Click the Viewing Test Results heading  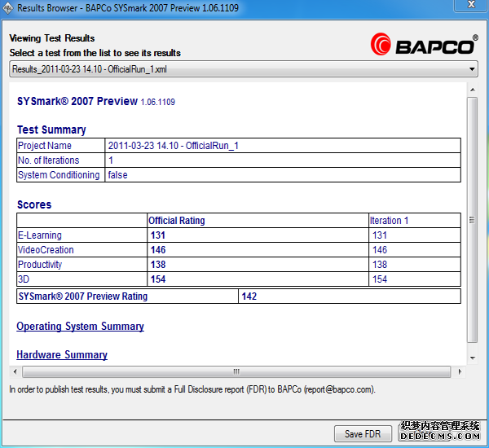pos(52,38)
